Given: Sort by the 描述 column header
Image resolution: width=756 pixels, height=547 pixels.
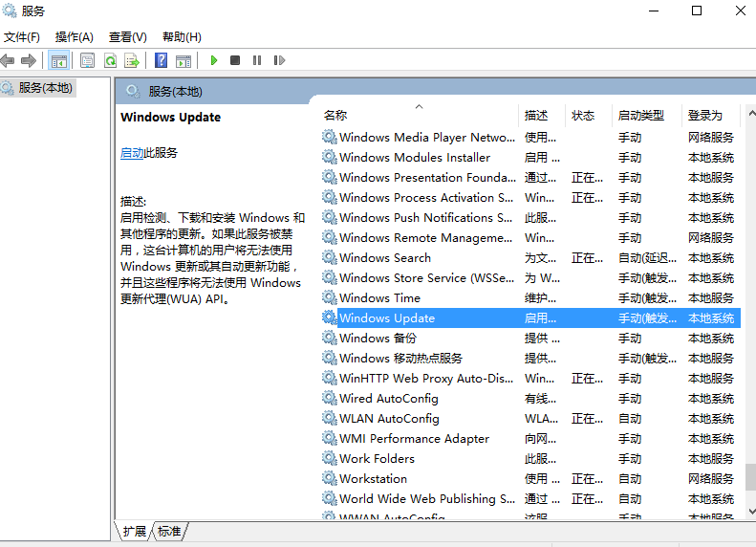Looking at the screenshot, I should click(x=544, y=116).
